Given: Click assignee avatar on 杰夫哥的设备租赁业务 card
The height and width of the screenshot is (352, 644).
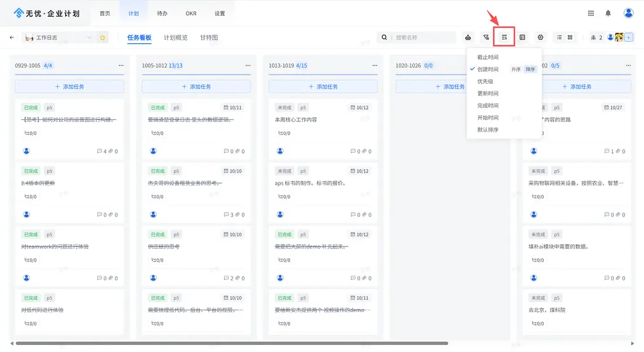Looking at the screenshot, I should [x=153, y=214].
